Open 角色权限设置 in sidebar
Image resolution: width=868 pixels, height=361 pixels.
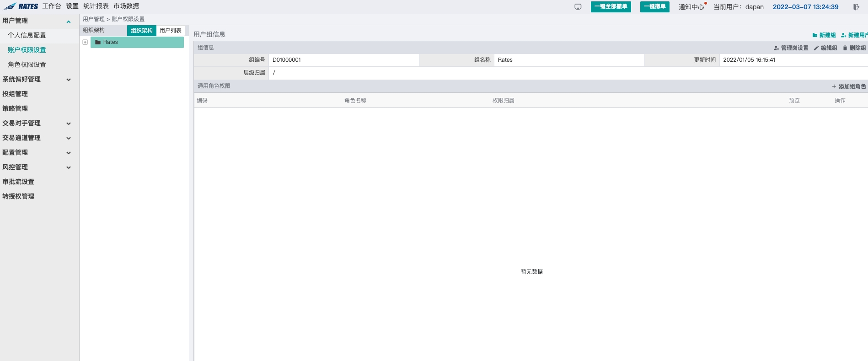coord(27,65)
